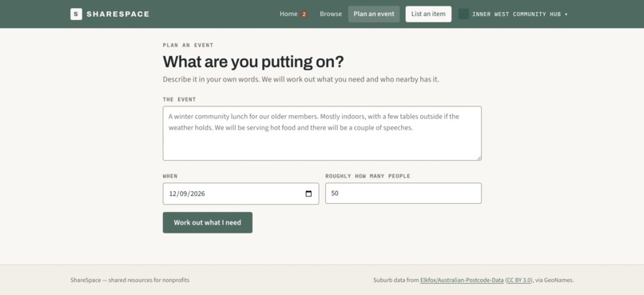
Task: Open the Elkfox/Australian-Postcode-Data link
Action: (x=462, y=280)
